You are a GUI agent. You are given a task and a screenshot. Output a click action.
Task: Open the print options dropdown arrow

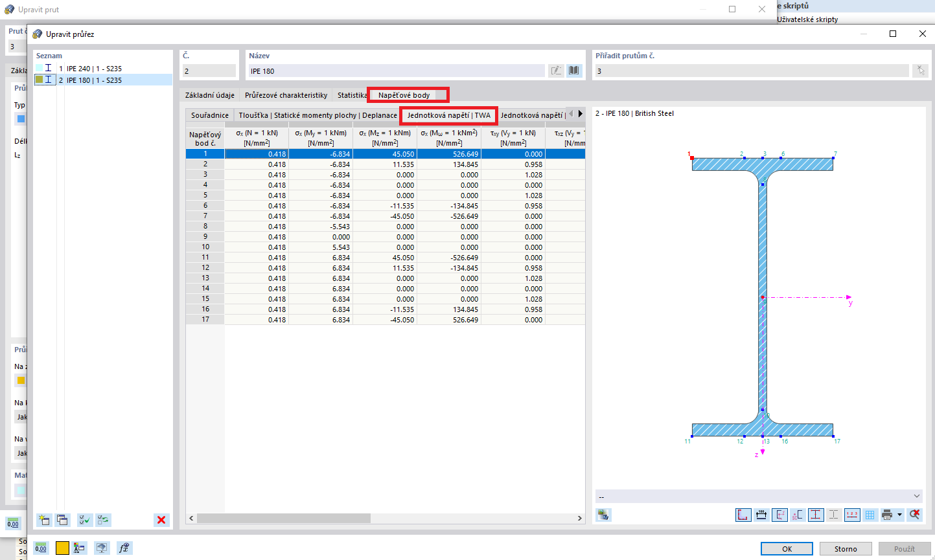[900, 515]
